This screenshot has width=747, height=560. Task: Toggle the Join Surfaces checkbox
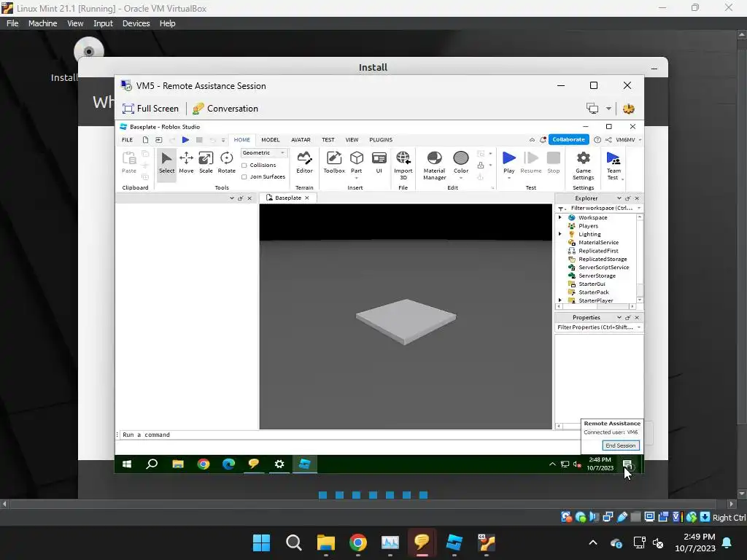tap(244, 176)
